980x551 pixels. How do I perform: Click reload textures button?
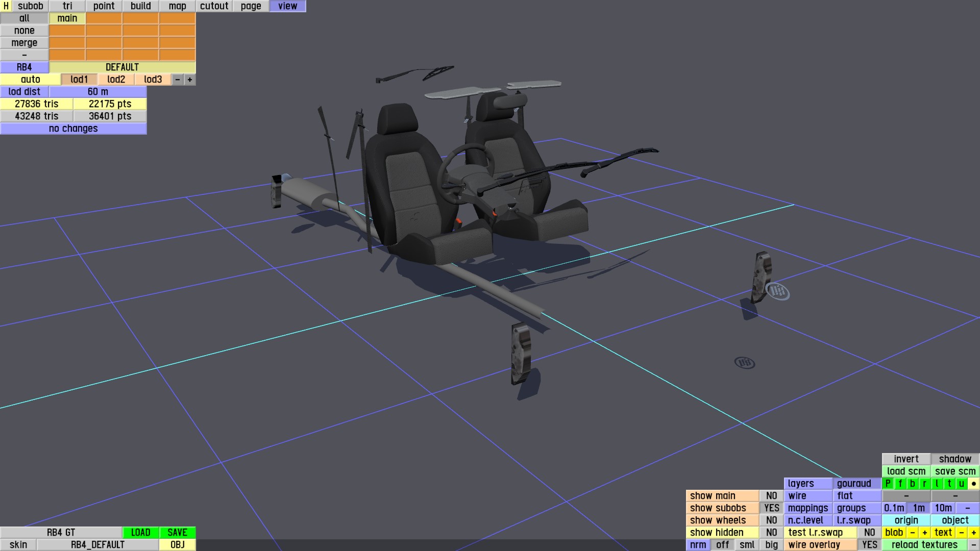tap(924, 545)
